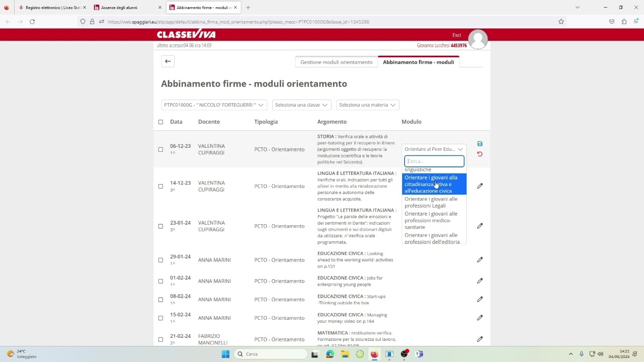Choose Orientare i giovani alle professioni dell'editoria
This screenshot has width=644, height=362.
434,238
